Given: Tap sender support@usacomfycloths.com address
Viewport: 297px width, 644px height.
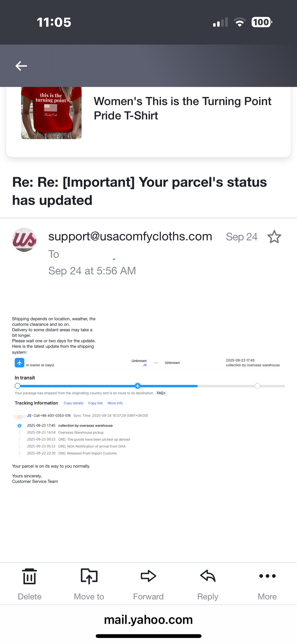Looking at the screenshot, I should click(x=130, y=236).
